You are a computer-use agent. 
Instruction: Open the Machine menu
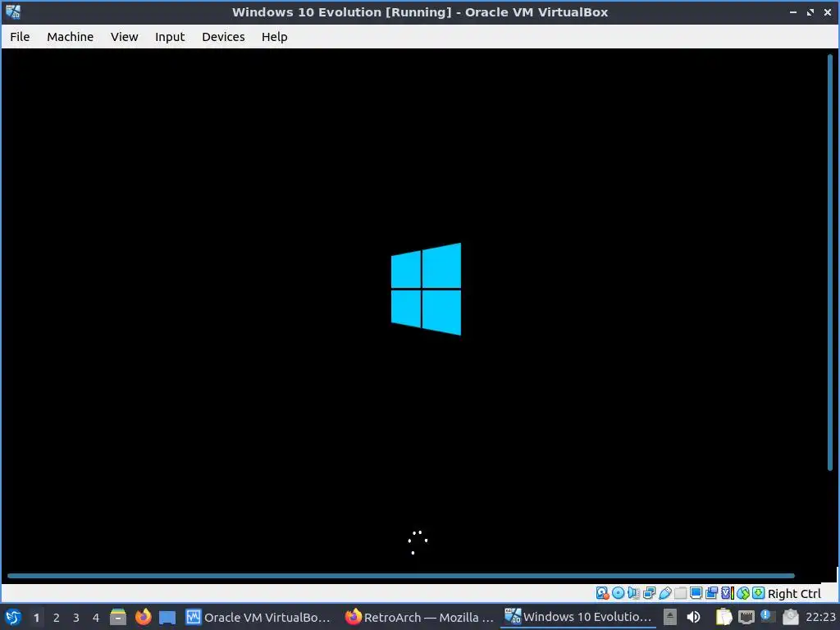[x=71, y=37]
